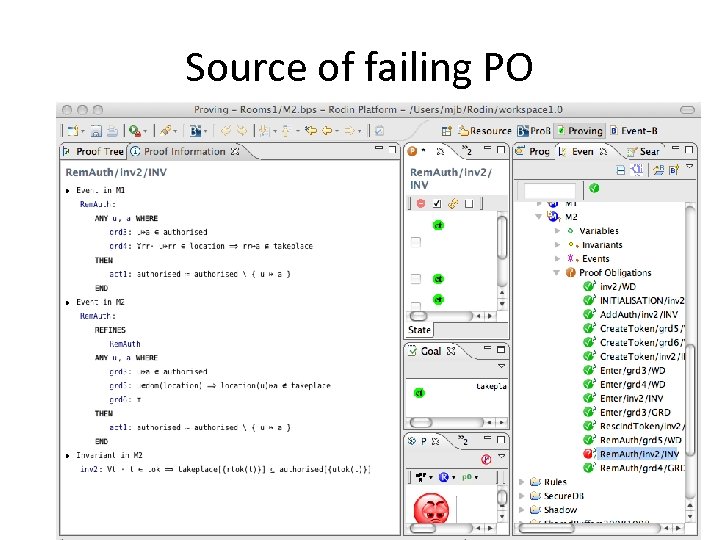Viewport: 720px width, 540px height.
Task: Expand the Variables node under M2
Action: coord(557,231)
